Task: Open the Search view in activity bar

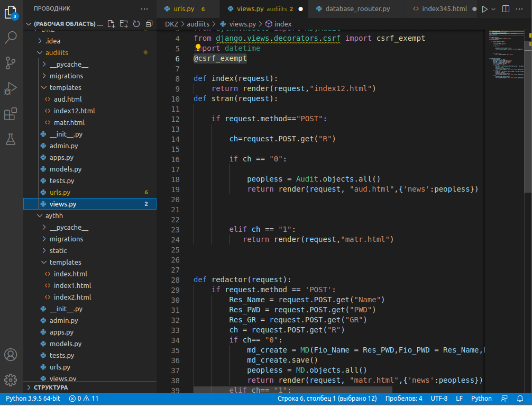Action: [11, 37]
